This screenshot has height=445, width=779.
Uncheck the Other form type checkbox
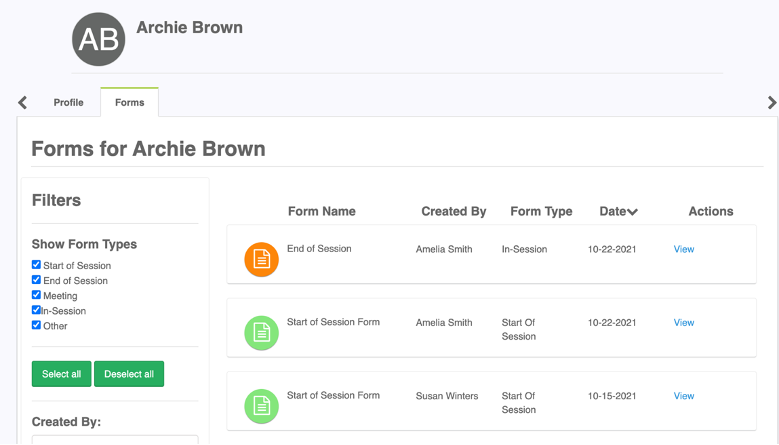[x=36, y=325]
